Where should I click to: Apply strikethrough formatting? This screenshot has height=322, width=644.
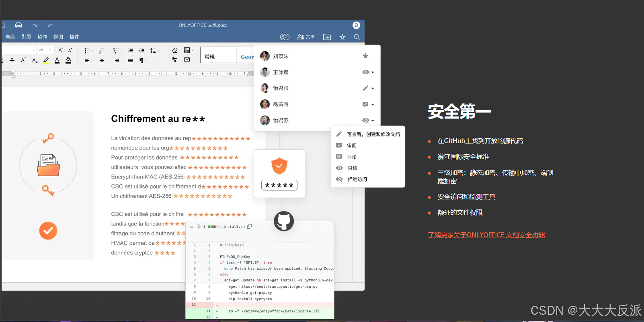point(12,60)
